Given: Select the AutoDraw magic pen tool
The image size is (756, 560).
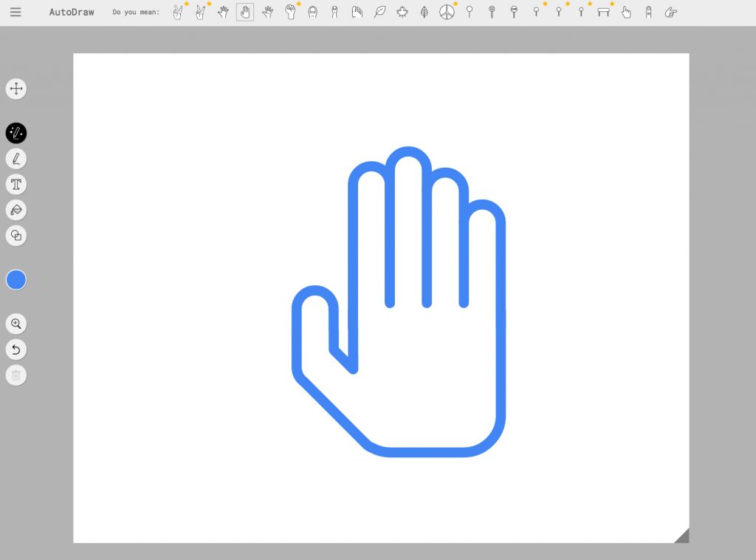Looking at the screenshot, I should pos(16,133).
